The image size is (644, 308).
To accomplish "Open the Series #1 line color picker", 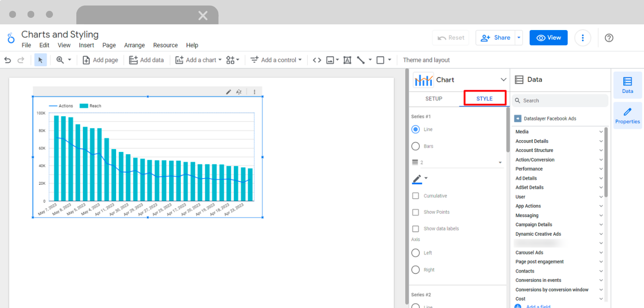I will coord(417,179).
